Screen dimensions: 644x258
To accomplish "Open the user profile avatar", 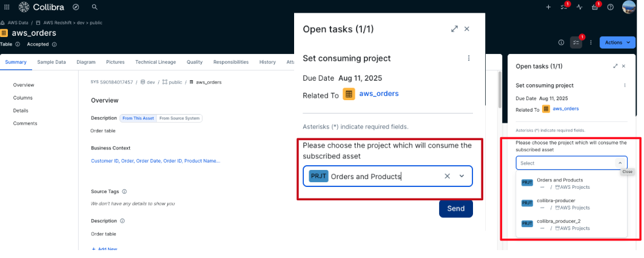I will click(x=629, y=7).
